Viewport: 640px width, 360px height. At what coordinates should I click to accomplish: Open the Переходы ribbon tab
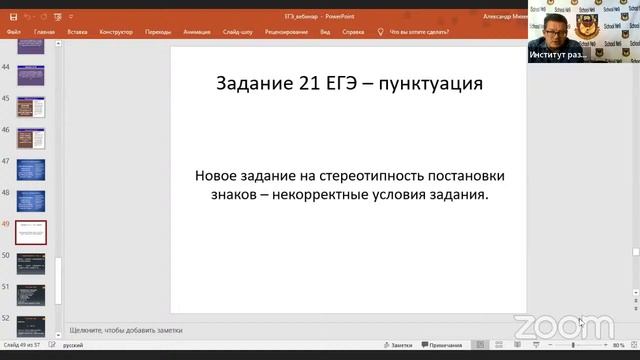(x=158, y=32)
